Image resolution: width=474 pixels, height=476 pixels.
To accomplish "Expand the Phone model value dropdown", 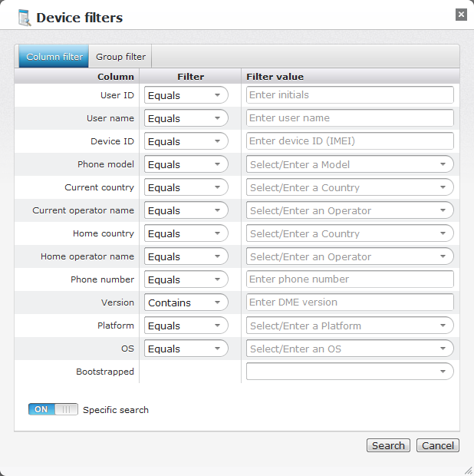I will pyautogui.click(x=443, y=164).
